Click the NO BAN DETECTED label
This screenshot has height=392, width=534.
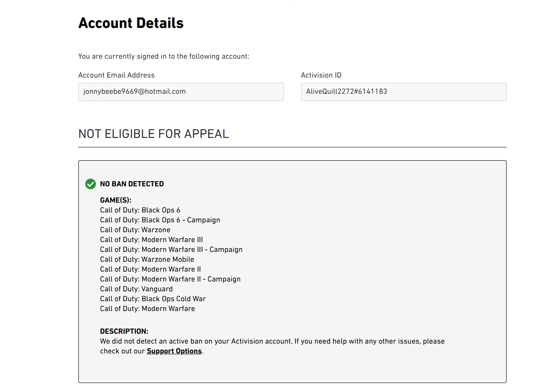tap(132, 184)
